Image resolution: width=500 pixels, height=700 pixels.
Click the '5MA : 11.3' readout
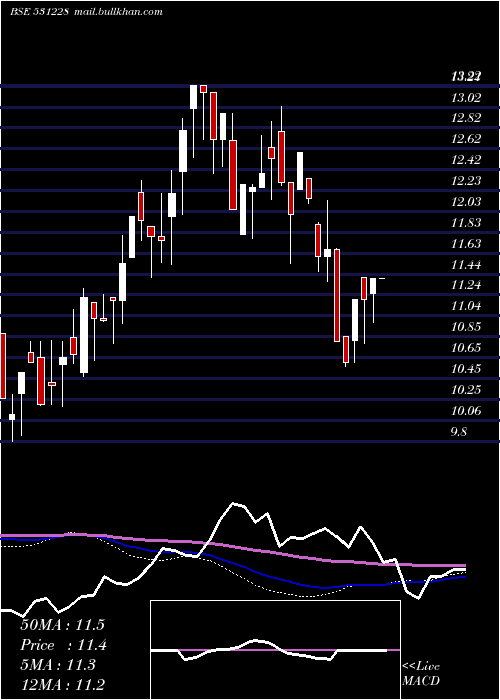pyautogui.click(x=58, y=666)
